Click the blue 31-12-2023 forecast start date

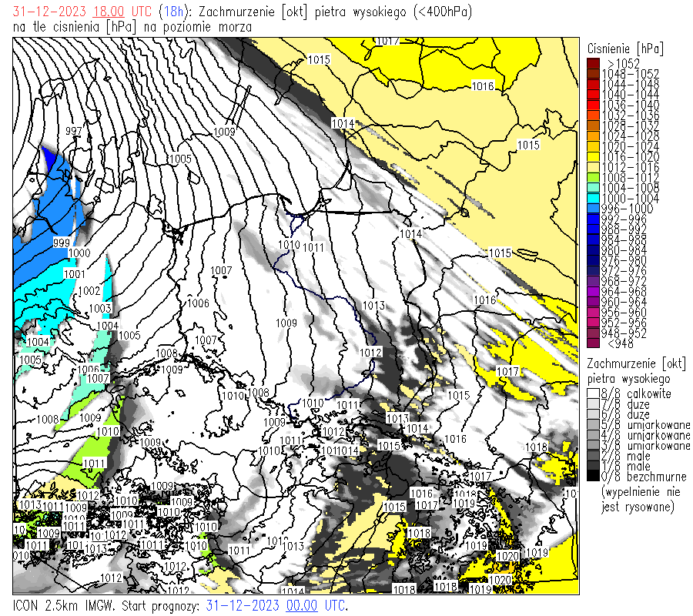pyautogui.click(x=243, y=605)
